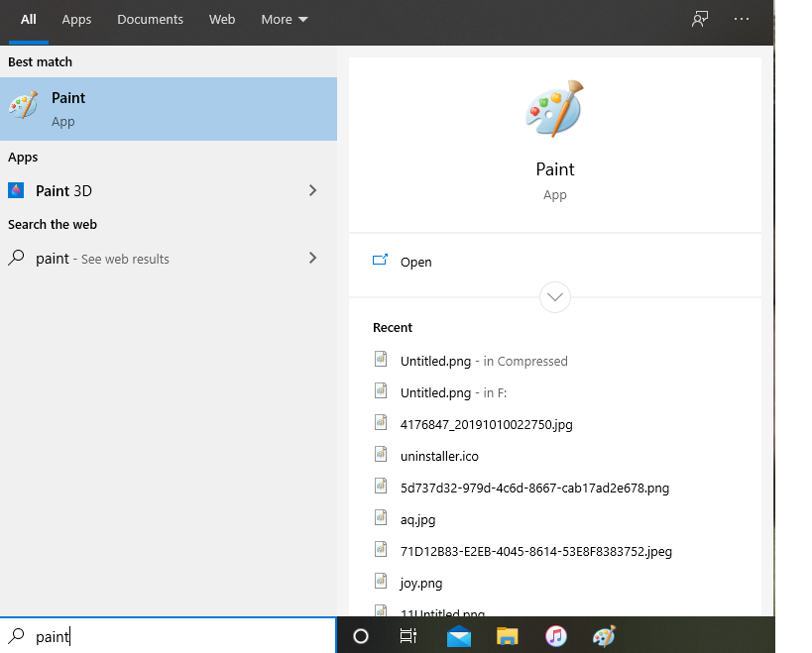The image size is (812, 653).
Task: Open recent 71D12B83-E2EB-4045-8614-53E8F8383752.jpeg
Action: 536,552
